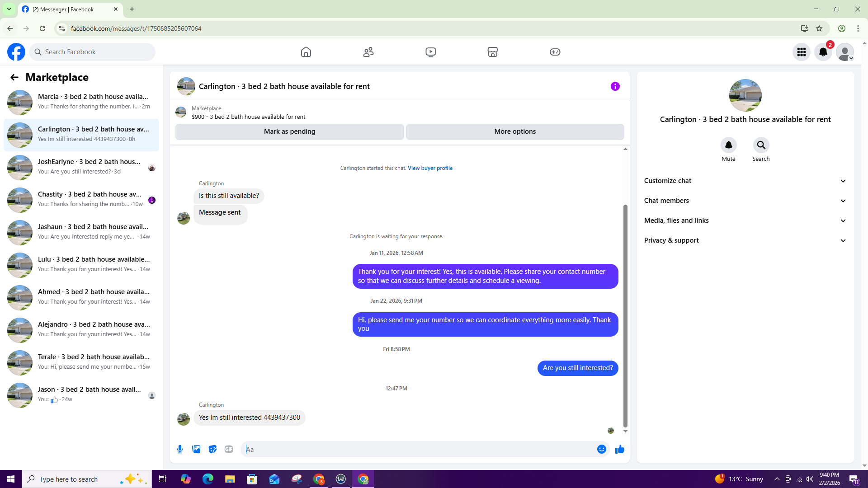Select Messenger Facebook browser tab

(71, 9)
